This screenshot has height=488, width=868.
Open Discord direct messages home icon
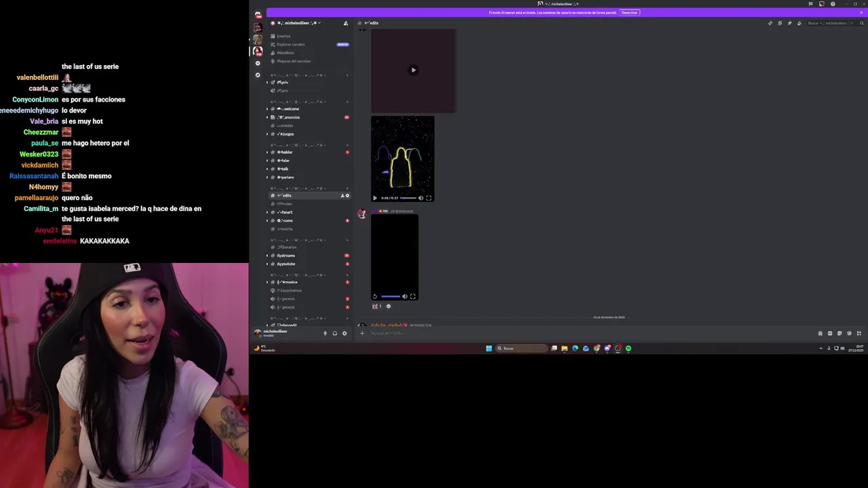(258, 14)
